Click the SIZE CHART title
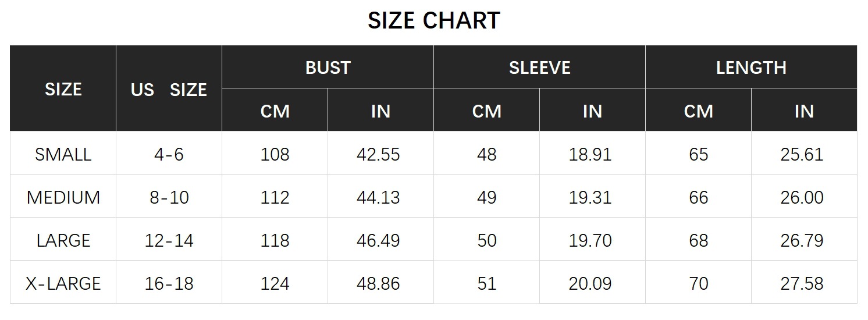This screenshot has height=320, width=868. pyautogui.click(x=433, y=21)
